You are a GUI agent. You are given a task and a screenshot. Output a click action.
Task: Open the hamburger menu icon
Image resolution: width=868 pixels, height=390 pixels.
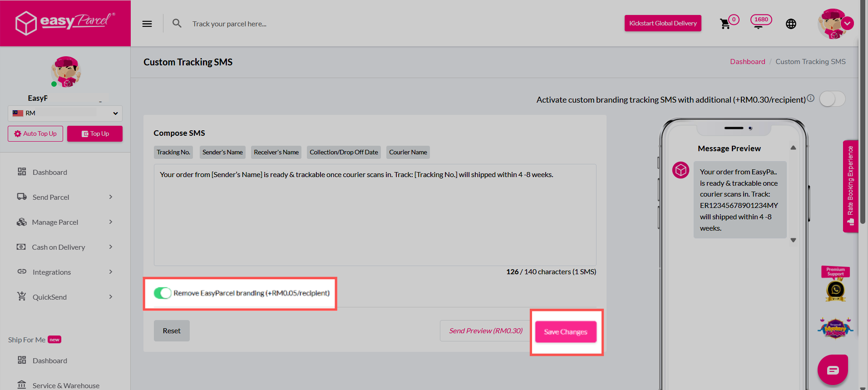click(x=147, y=24)
